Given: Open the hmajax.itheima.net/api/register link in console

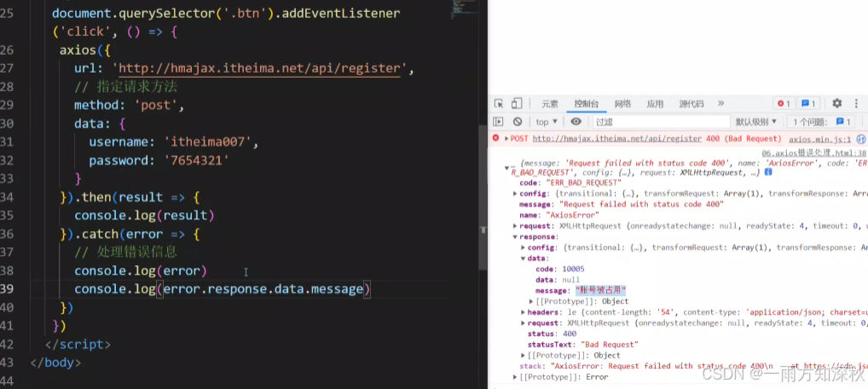Looking at the screenshot, I should point(617,138).
